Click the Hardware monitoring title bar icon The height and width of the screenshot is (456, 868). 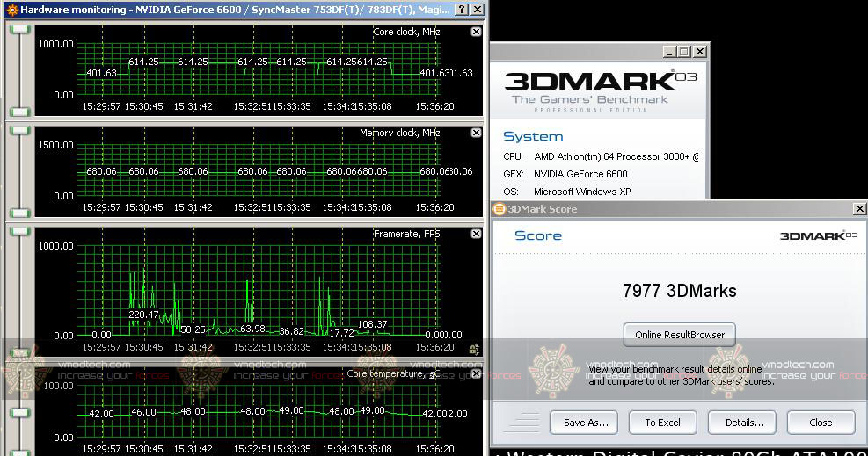tap(11, 10)
